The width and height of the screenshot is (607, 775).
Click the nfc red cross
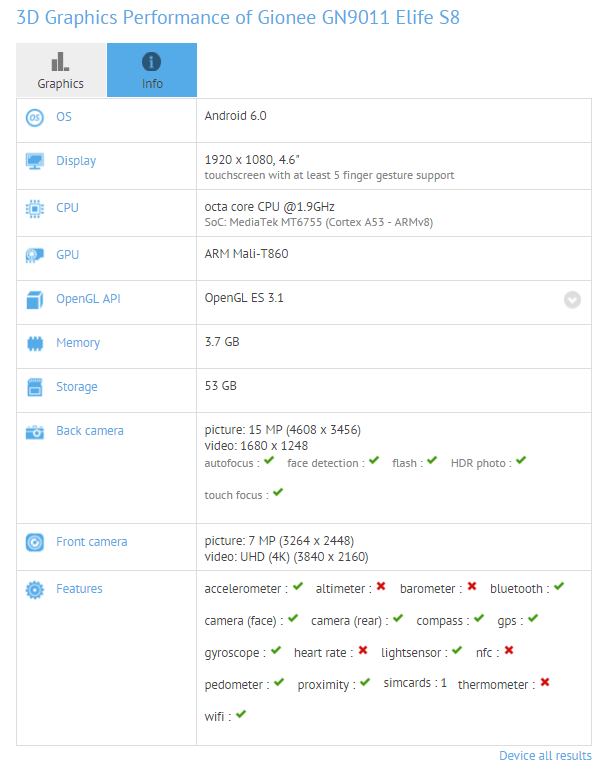tap(509, 650)
